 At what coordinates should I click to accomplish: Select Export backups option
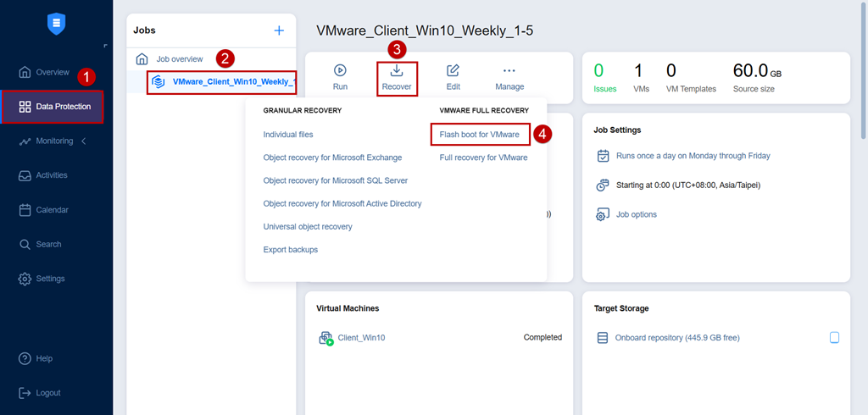point(291,250)
